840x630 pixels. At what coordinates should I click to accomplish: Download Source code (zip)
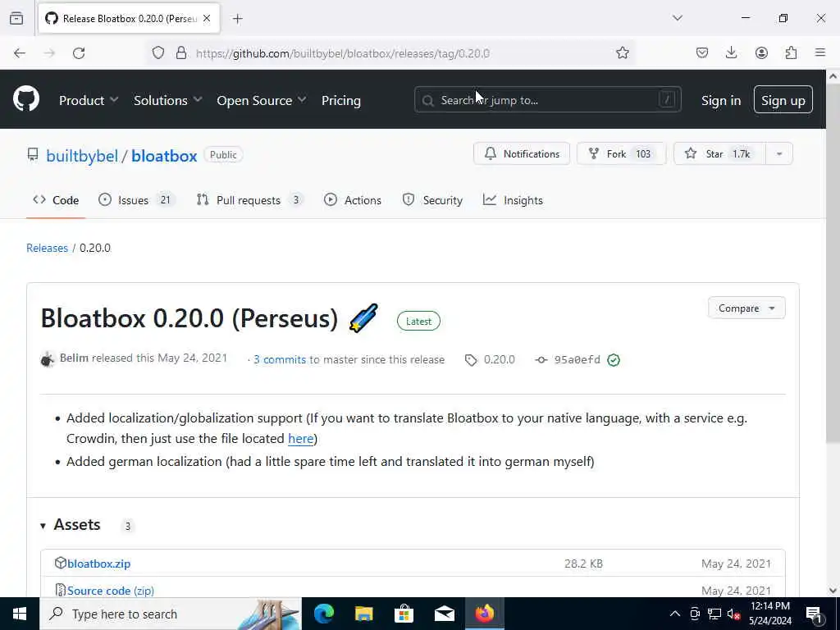(x=111, y=591)
